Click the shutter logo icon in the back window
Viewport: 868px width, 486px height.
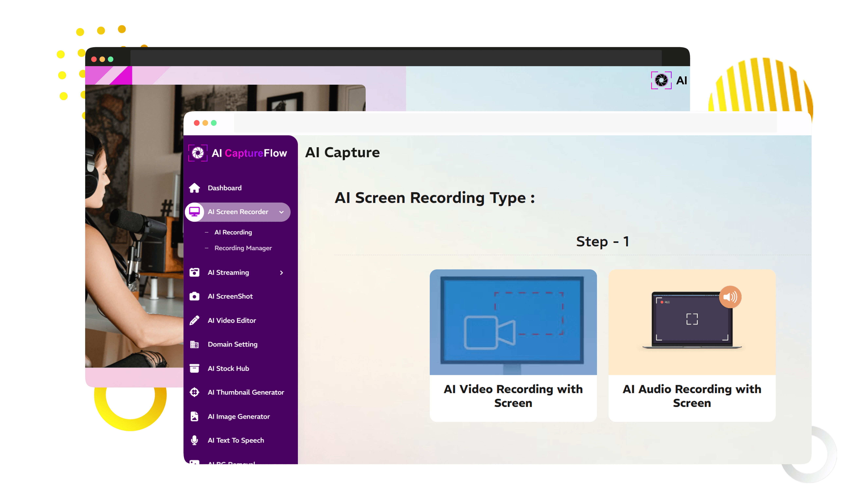coord(661,80)
